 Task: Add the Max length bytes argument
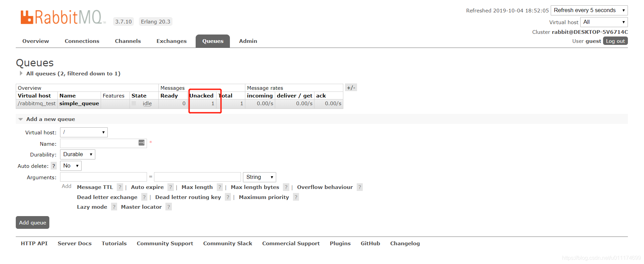coord(255,187)
